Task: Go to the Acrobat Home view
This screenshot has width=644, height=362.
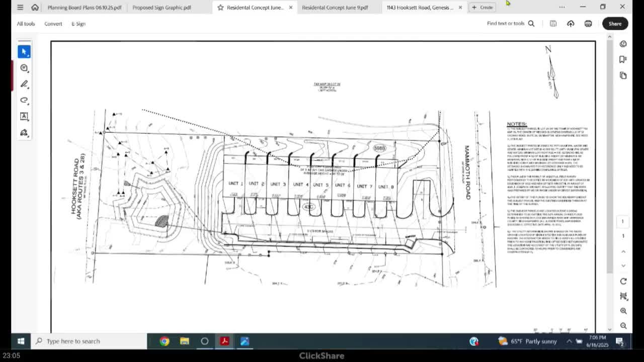Action: 35,8
